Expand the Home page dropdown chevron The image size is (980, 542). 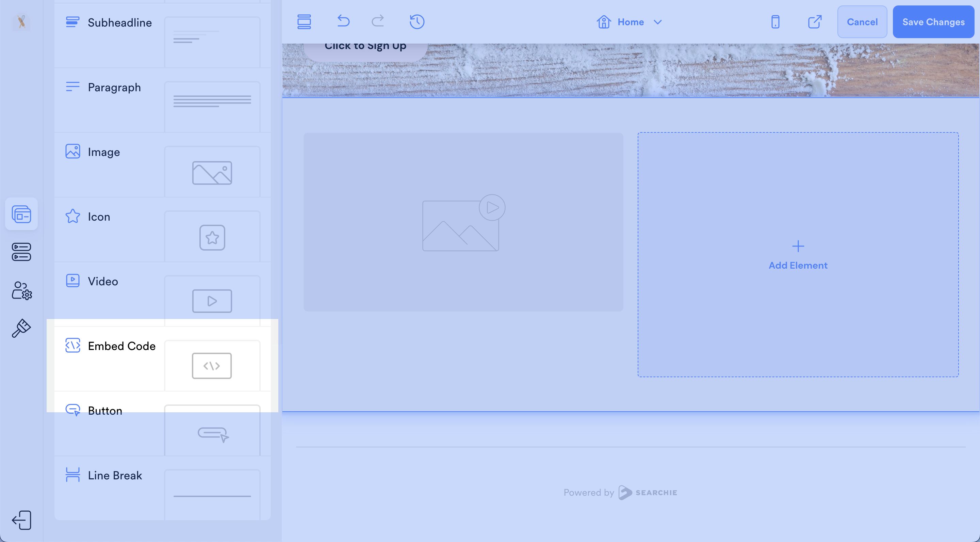(657, 22)
